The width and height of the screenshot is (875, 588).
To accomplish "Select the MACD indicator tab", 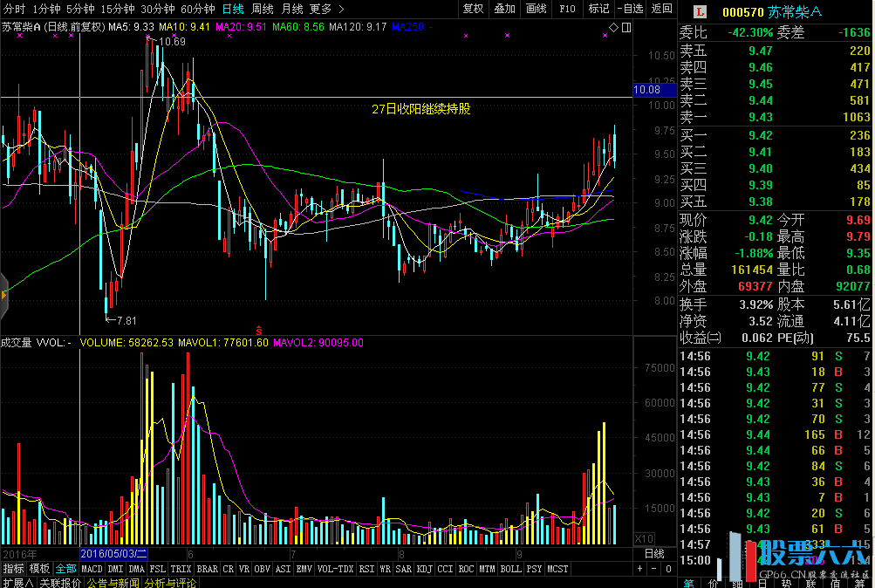I will point(92,569).
